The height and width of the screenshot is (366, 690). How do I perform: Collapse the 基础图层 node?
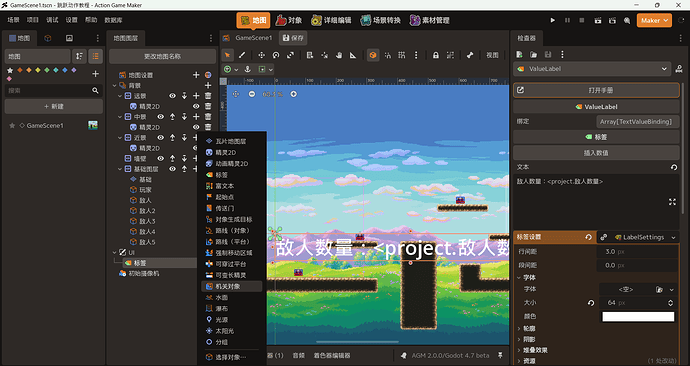(120, 169)
